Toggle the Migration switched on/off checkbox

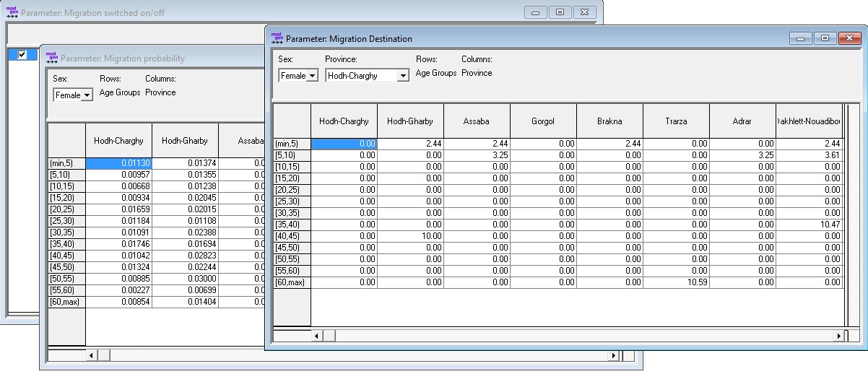22,55
